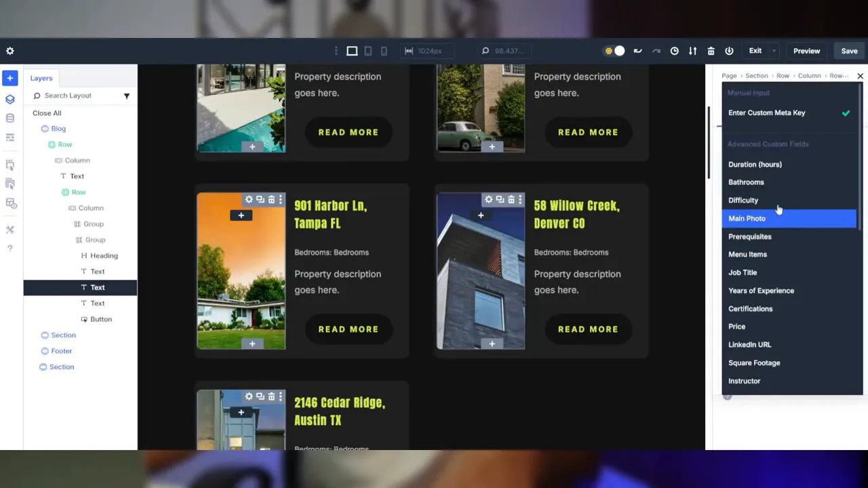Image resolution: width=868 pixels, height=488 pixels.
Task: Open the help question mark icon
Action: [x=9, y=247]
